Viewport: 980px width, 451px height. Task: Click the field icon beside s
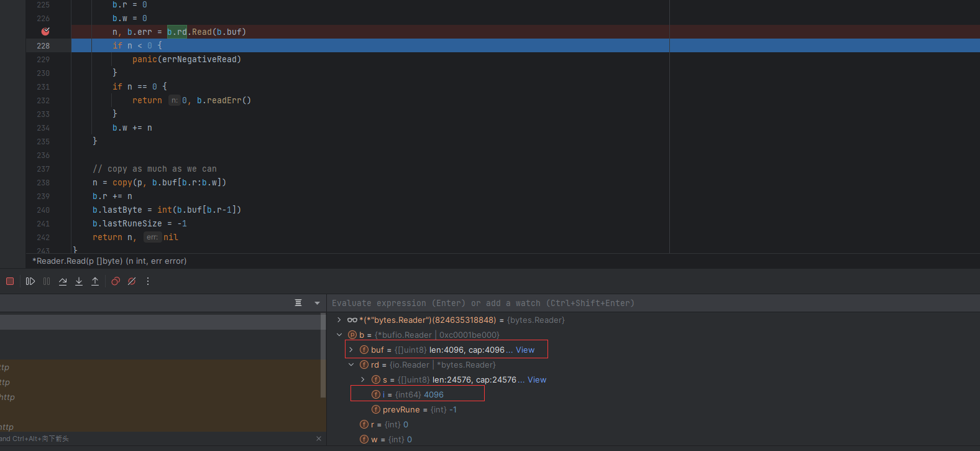[x=376, y=379]
